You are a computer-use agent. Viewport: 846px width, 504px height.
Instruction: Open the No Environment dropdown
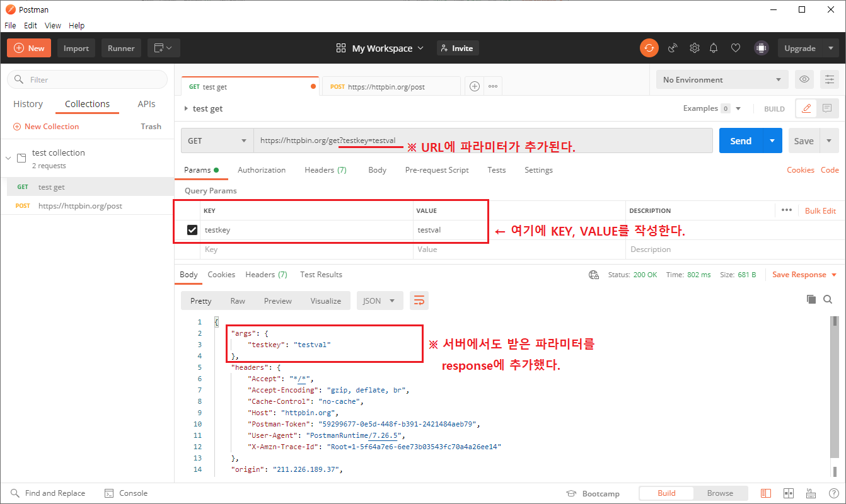tap(722, 79)
